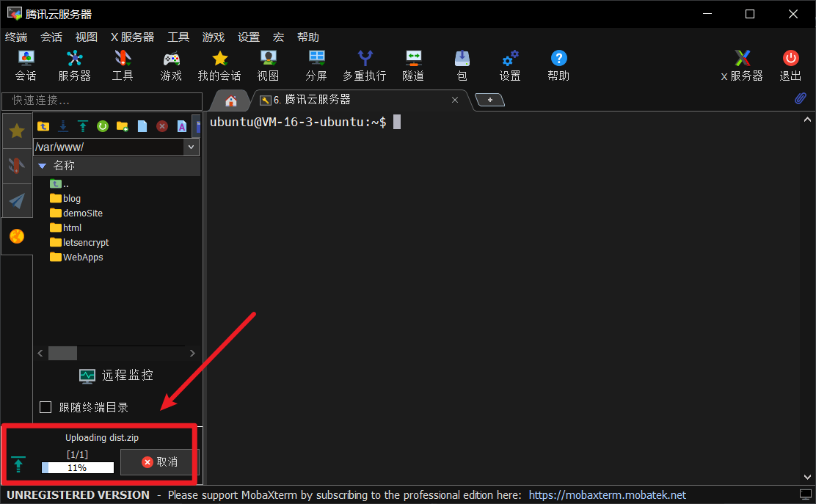
Task: Select the html folder
Action: 65,227
